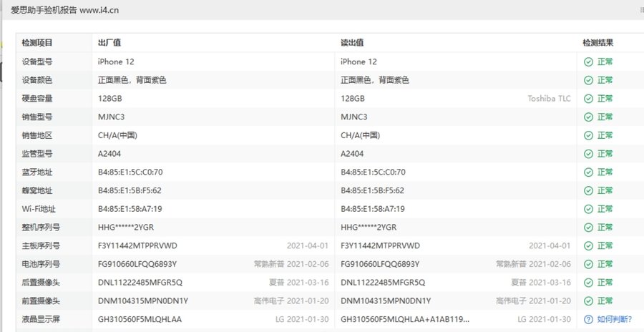The width and height of the screenshot is (644, 332).
Task: Click the green check icon in 前置摄像头 row
Action: (589, 301)
